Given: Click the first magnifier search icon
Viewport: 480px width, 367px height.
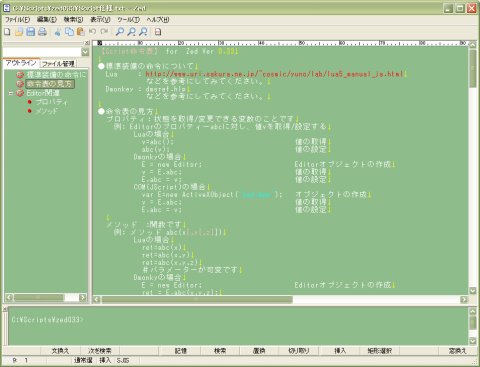Looking at the screenshot, I should 119,32.
